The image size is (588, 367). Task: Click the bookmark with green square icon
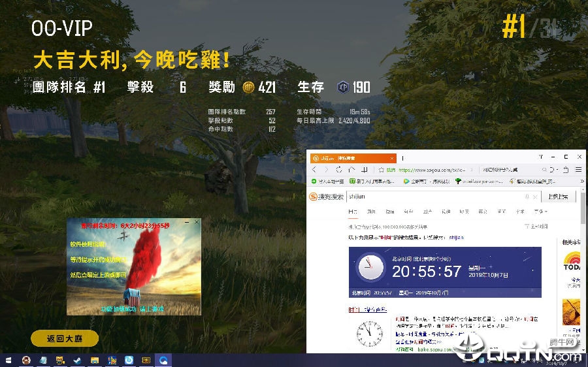(x=372, y=181)
